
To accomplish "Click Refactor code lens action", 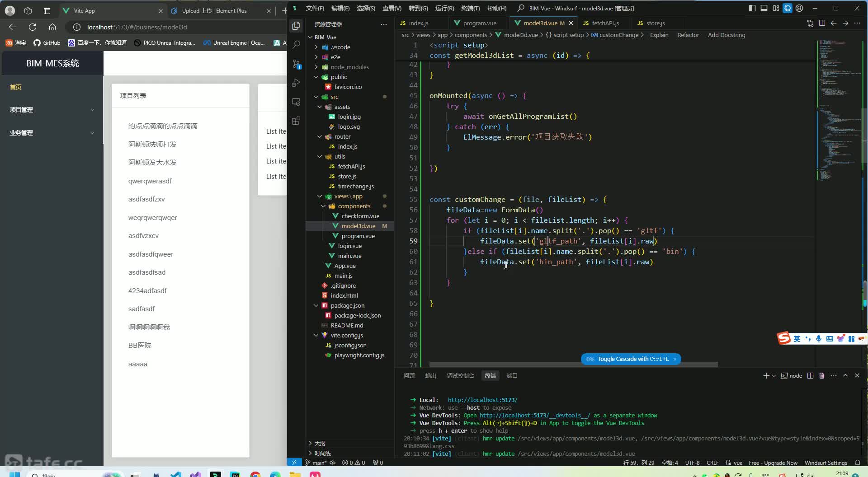I will click(x=688, y=35).
